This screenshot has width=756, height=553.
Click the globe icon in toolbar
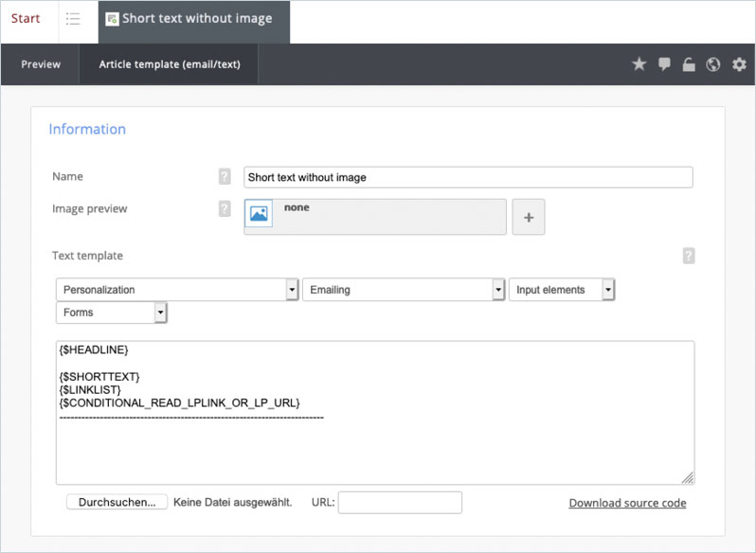pyautogui.click(x=713, y=64)
